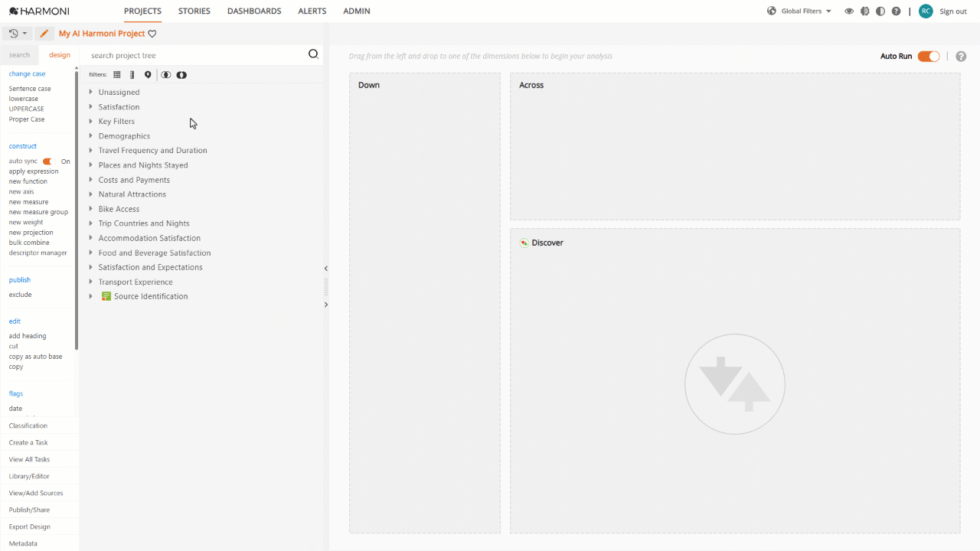Click the RC user avatar
The height and width of the screenshot is (551, 980).
(x=926, y=11)
